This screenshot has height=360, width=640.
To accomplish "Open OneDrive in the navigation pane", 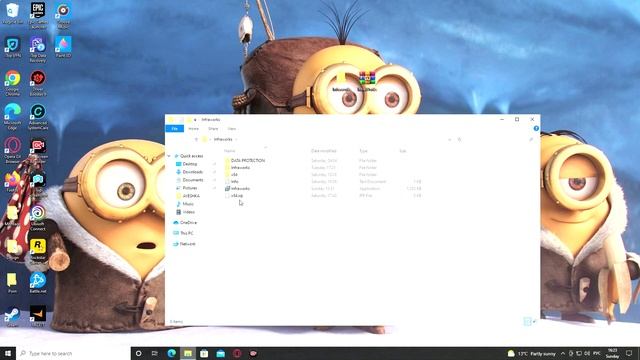I will coord(188,222).
